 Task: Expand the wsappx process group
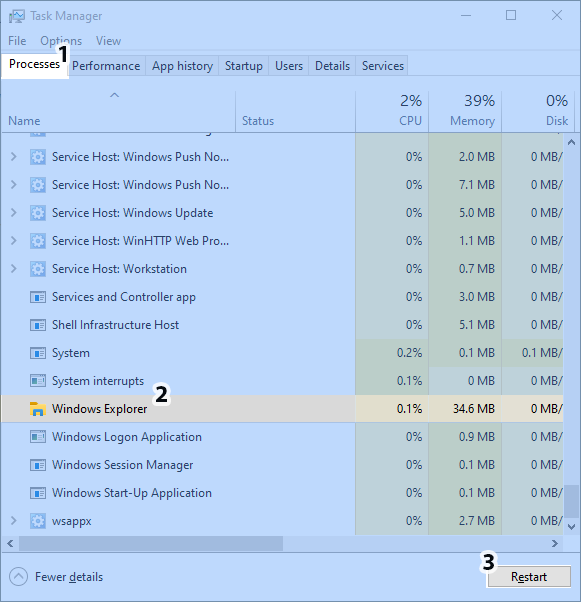(13, 521)
